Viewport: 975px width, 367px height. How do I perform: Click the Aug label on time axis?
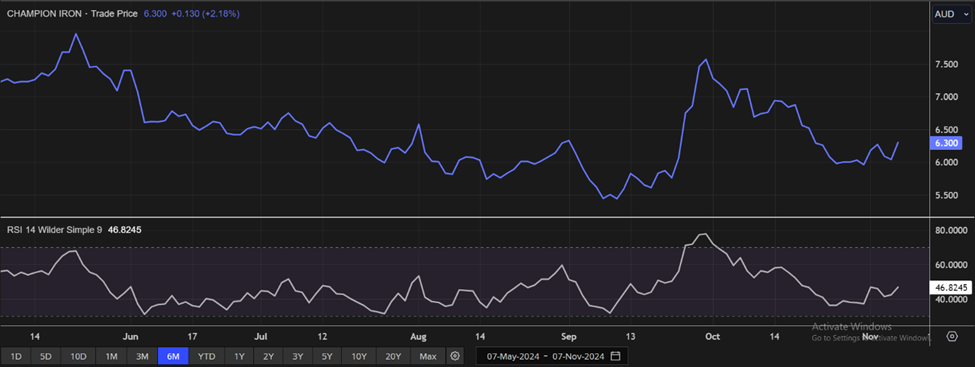[x=418, y=337]
